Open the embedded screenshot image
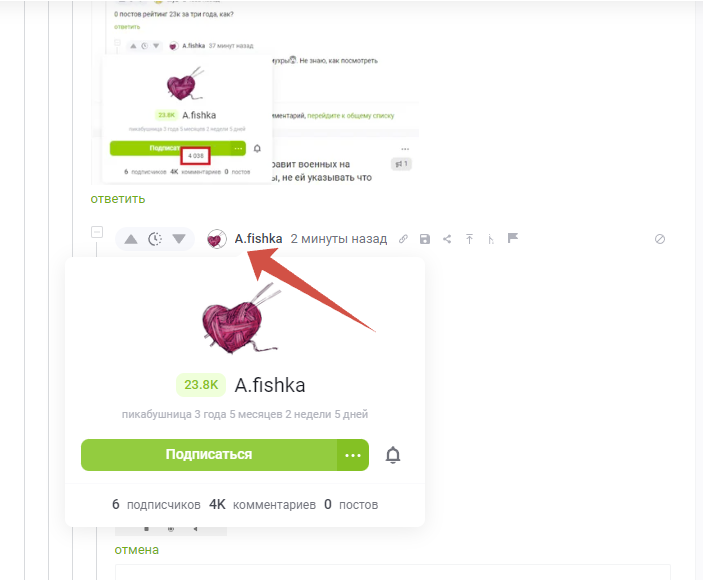The width and height of the screenshot is (703, 580). [x=255, y=92]
